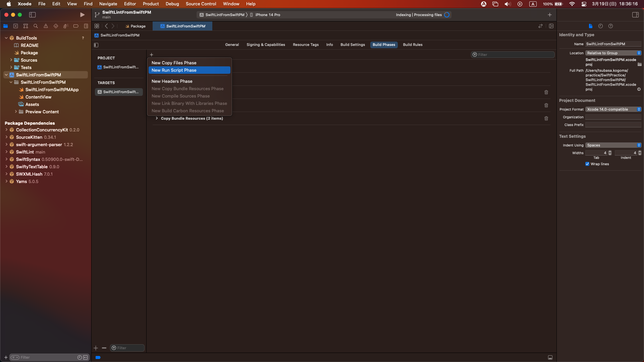Show the Source Control navigator icon
Image resolution: width=644 pixels, height=362 pixels.
(15, 26)
